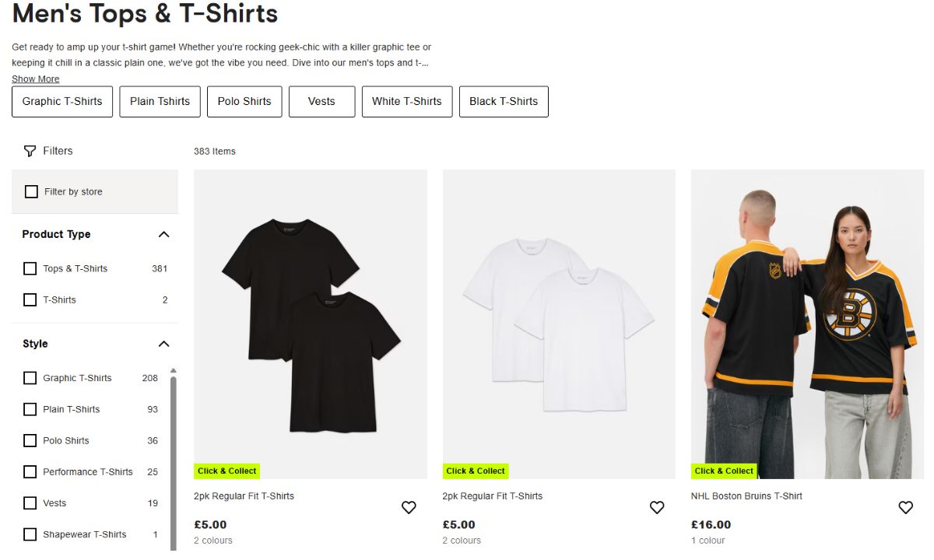Open filters using the funnel icon
This screenshot has height=560, width=934.
tap(31, 151)
